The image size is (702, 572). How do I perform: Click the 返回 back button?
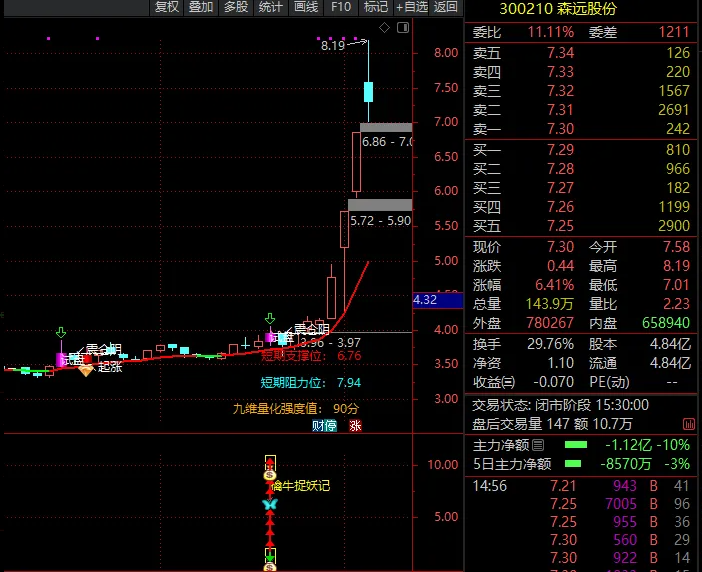tap(446, 7)
